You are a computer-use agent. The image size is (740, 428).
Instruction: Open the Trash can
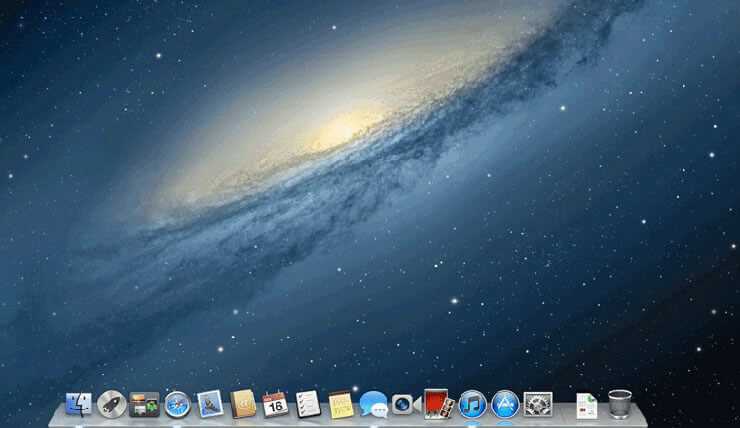[x=620, y=404]
